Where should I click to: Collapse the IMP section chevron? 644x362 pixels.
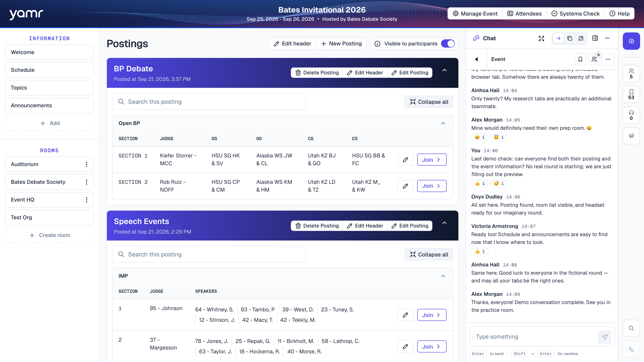click(x=443, y=276)
